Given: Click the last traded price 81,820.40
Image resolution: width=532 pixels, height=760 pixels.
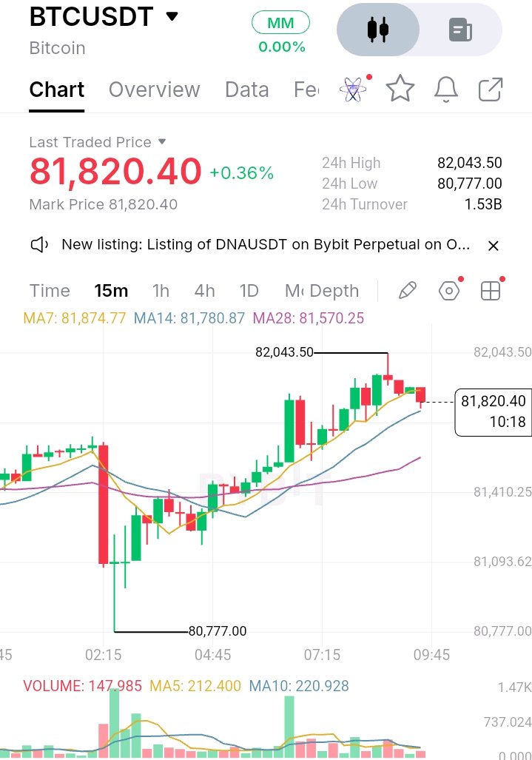Looking at the screenshot, I should click(x=115, y=172).
